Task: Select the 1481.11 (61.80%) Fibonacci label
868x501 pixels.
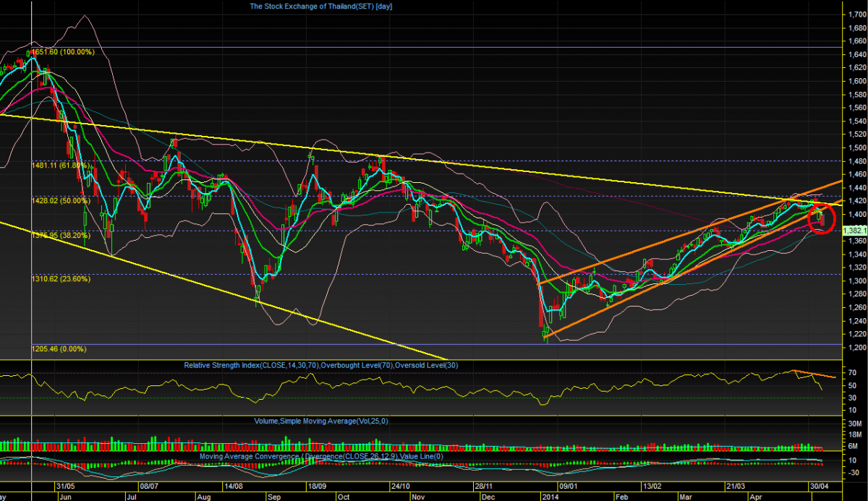Action: point(60,166)
